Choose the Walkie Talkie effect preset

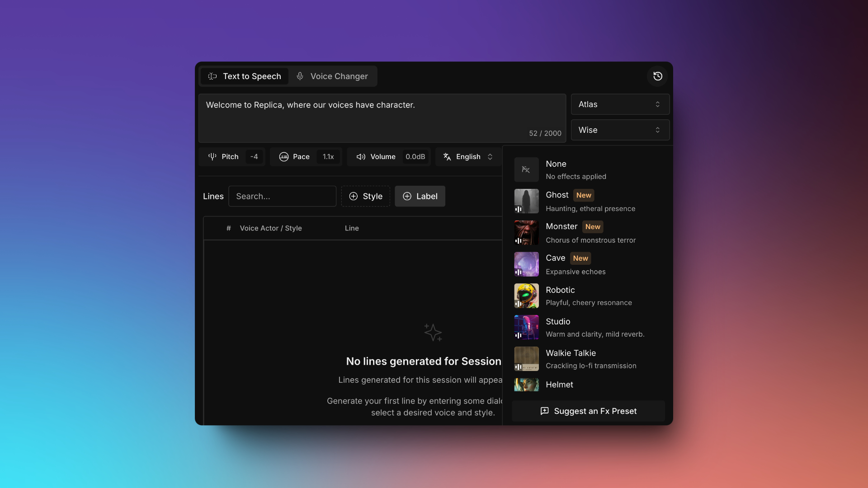(588, 359)
